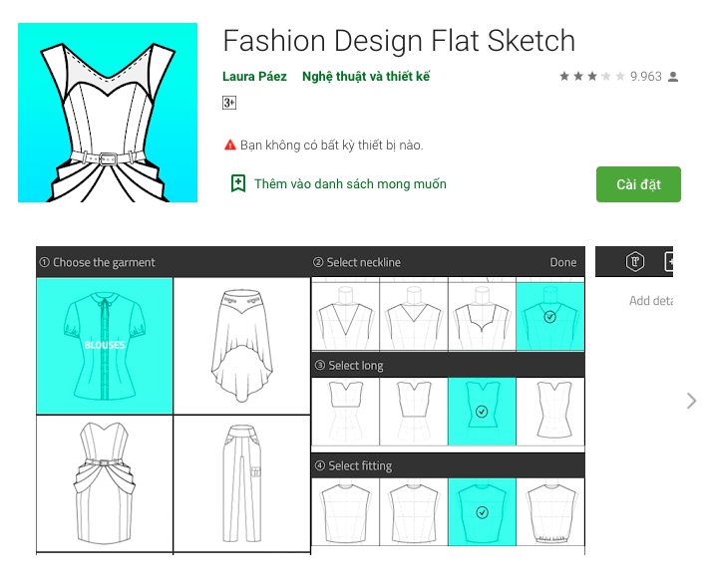Click Thêm vào danh sách mong muốn
The width and height of the screenshot is (710, 588).
pyautogui.click(x=350, y=183)
